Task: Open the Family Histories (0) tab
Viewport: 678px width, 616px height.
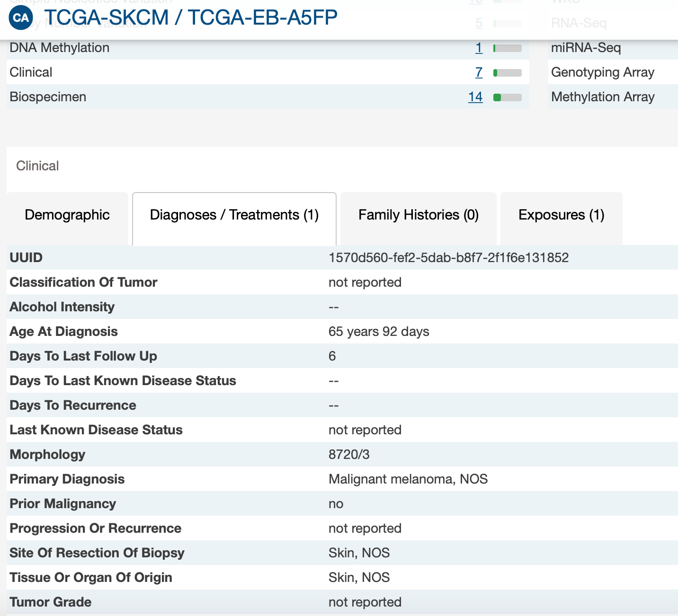Action: [x=419, y=219]
